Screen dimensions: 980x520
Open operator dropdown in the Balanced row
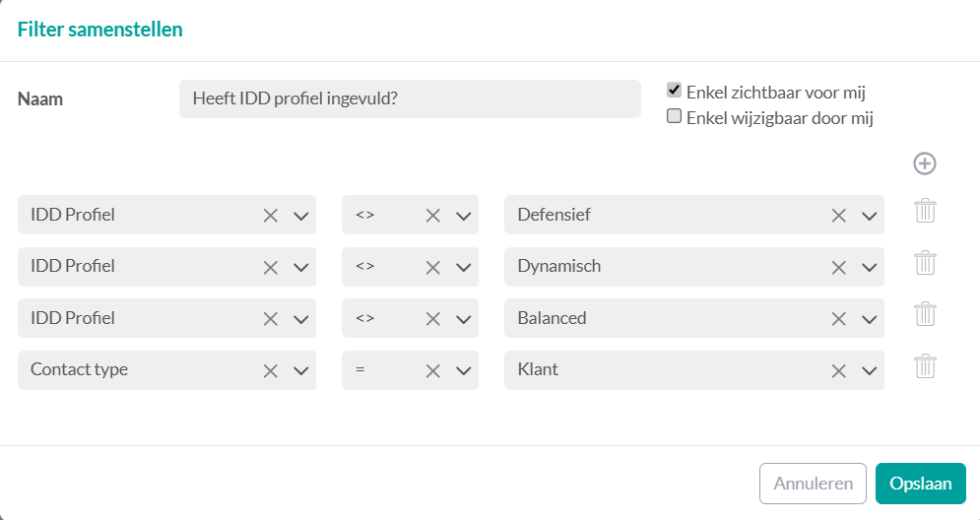coord(464,319)
